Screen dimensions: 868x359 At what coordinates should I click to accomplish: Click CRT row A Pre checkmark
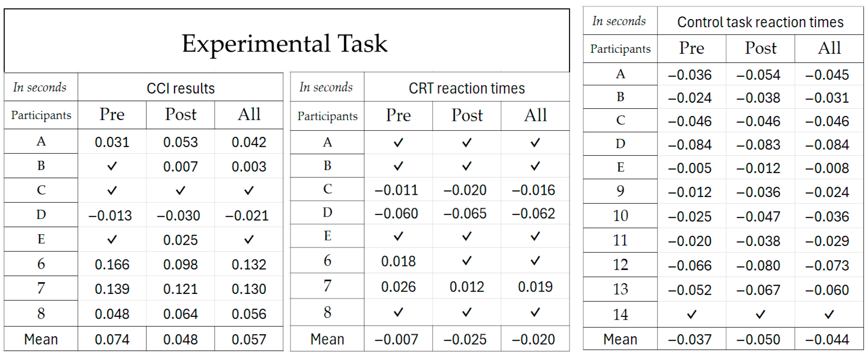(398, 143)
